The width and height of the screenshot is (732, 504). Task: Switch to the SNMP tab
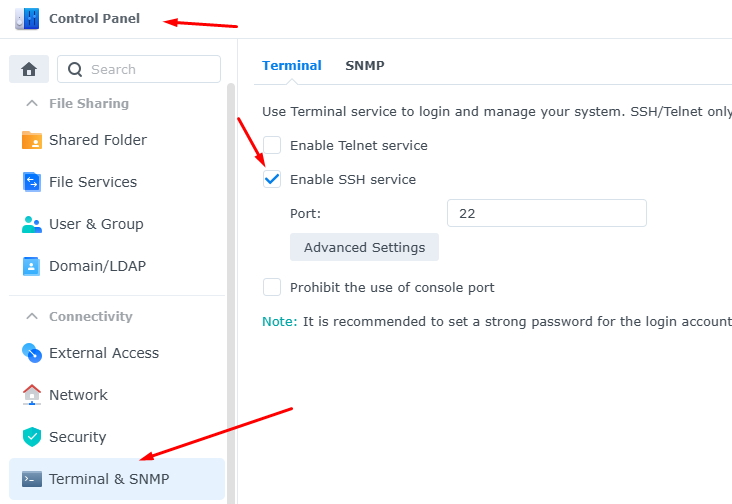[365, 65]
